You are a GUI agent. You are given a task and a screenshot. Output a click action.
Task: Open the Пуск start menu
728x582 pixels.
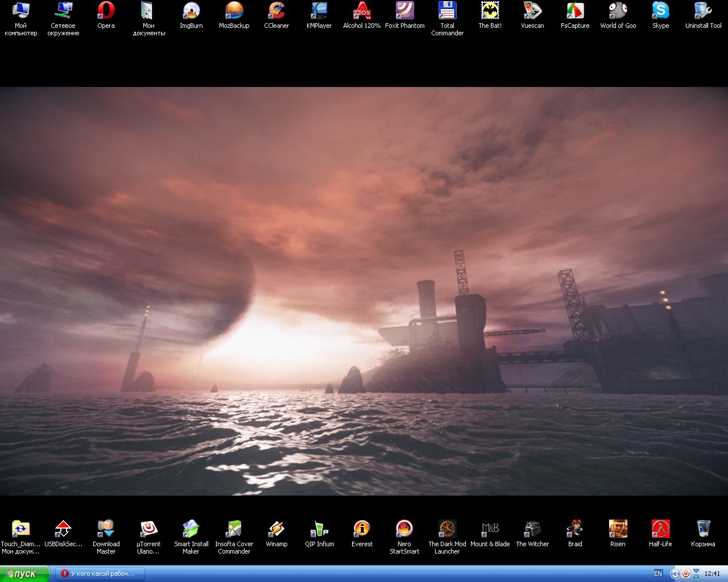click(25, 573)
